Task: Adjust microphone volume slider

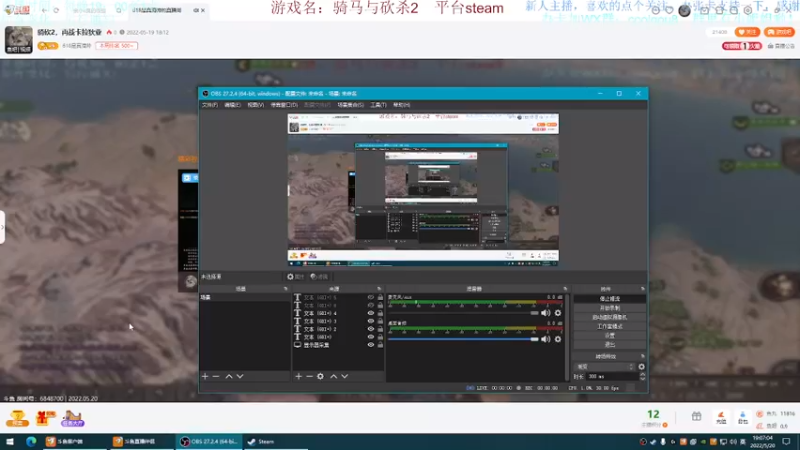Action: point(463,313)
